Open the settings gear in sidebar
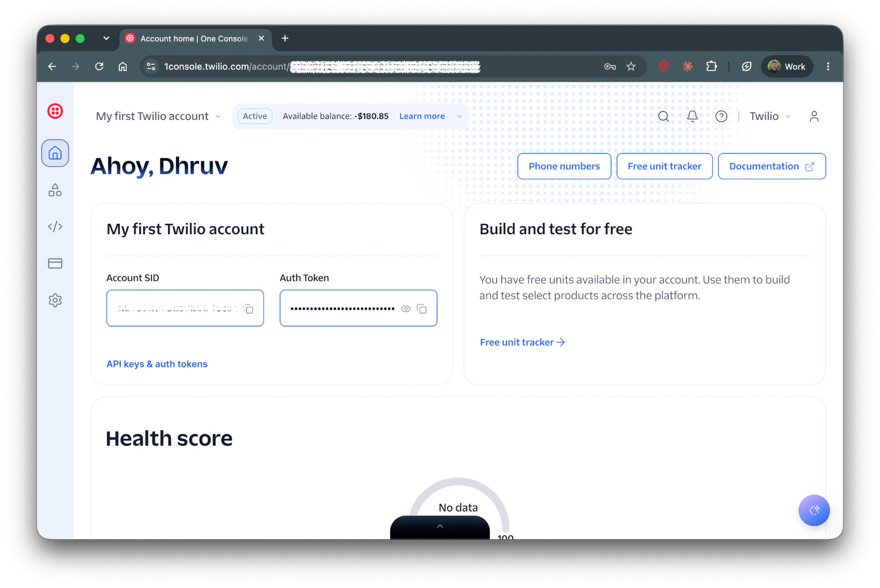This screenshot has height=588, width=880. point(55,300)
